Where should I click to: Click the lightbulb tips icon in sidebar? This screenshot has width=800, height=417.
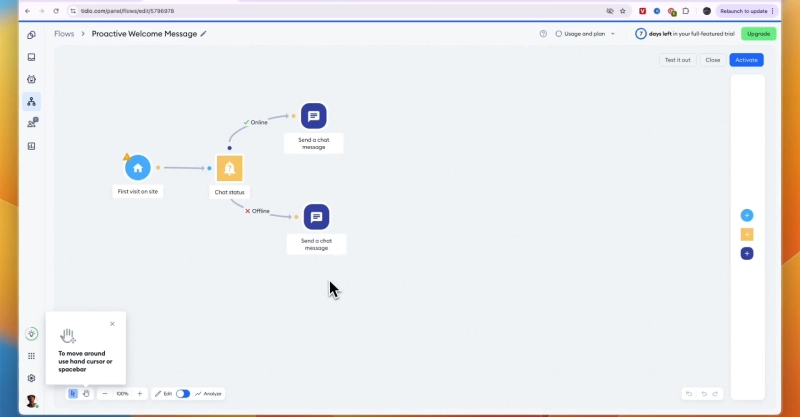[32, 334]
